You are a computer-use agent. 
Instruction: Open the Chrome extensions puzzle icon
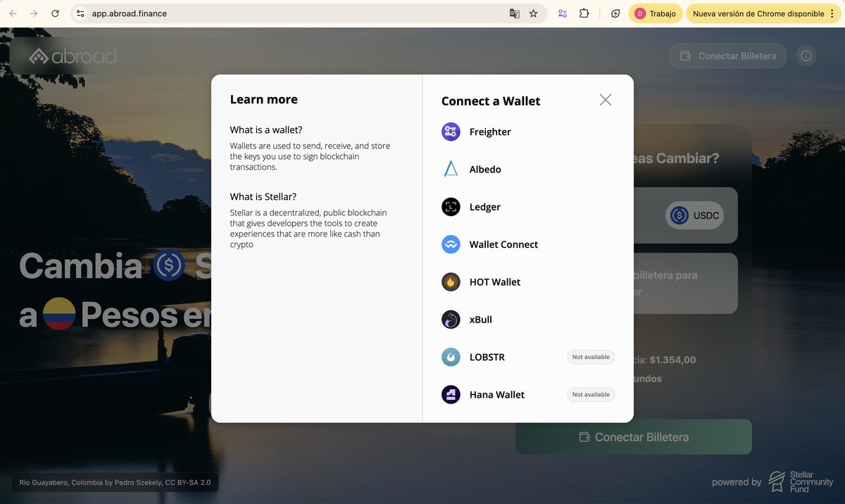[x=584, y=13]
